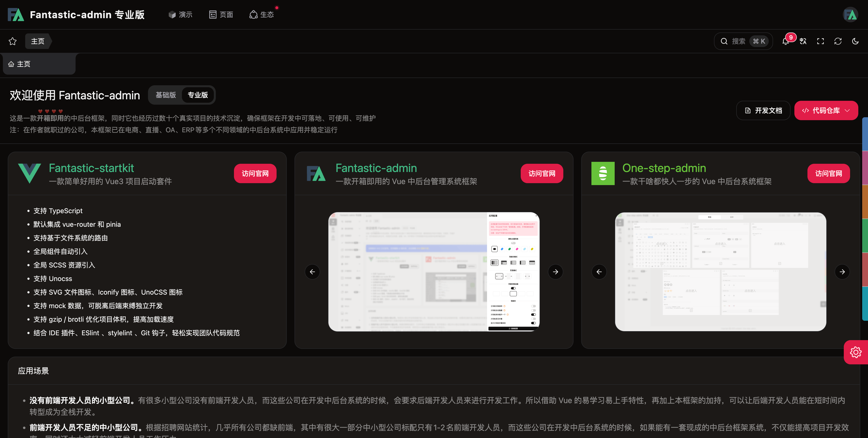Switch to 基础版 edition

(x=165, y=95)
